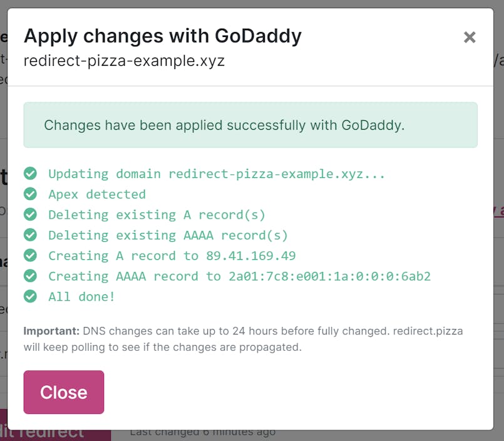This screenshot has height=441, width=504.
Task: Click the checkmark next to Updating domain
Action: click(x=30, y=174)
